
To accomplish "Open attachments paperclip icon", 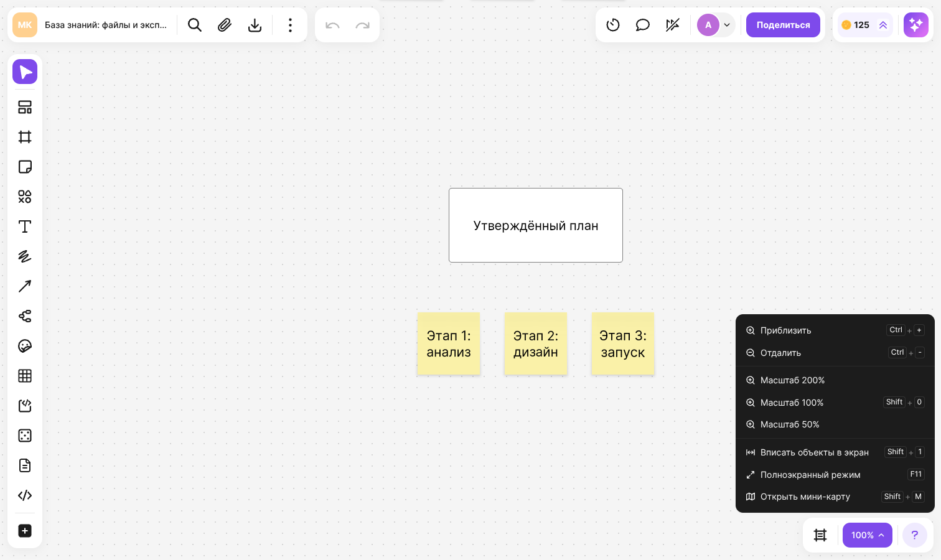I will pyautogui.click(x=225, y=25).
